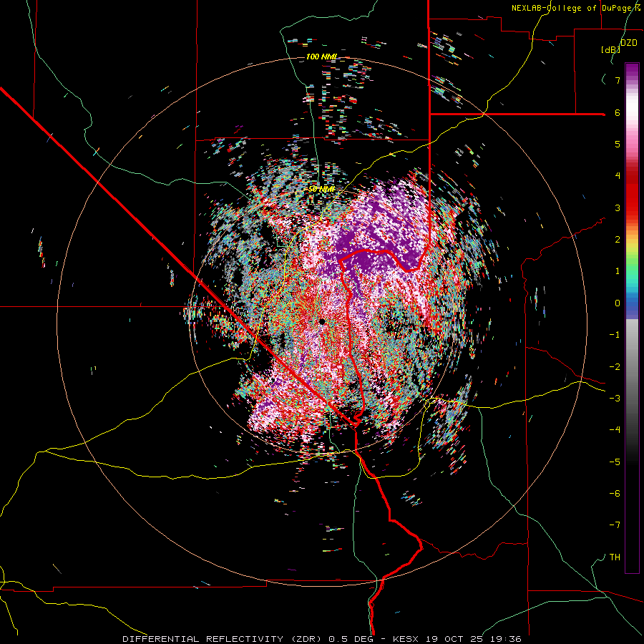Viewport: 644px width, 644px height.
Task: Click the black radar site dot at center
Action: (x=322, y=321)
